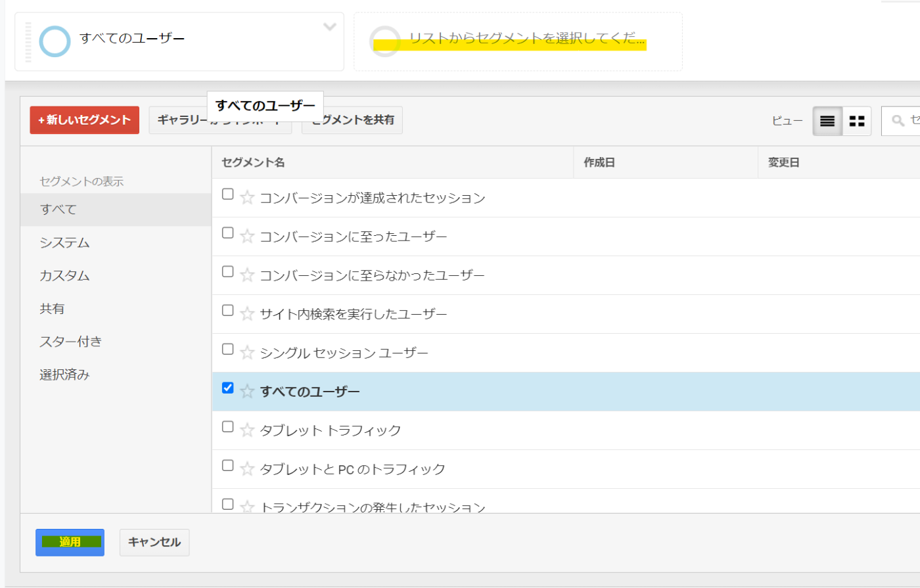Check コンバージョンが達成されたセッション checkbox
Screen dimensions: 920x588
pos(228,194)
